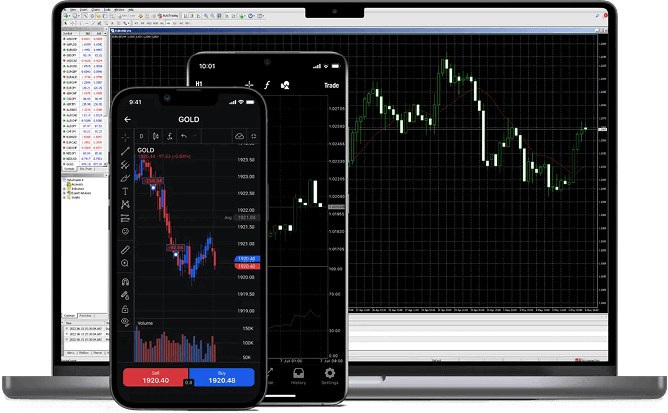Click the undo arrow in chart toolbar

click(185, 136)
